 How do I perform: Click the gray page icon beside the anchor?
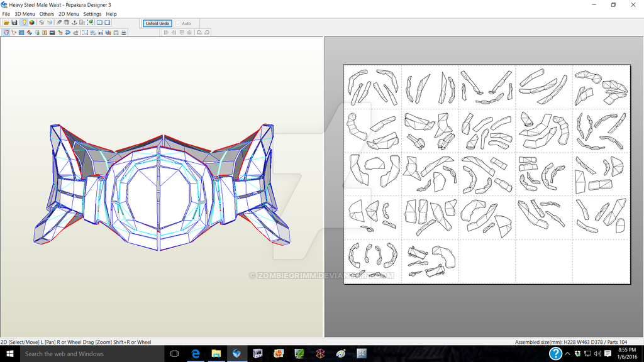pos(82,23)
